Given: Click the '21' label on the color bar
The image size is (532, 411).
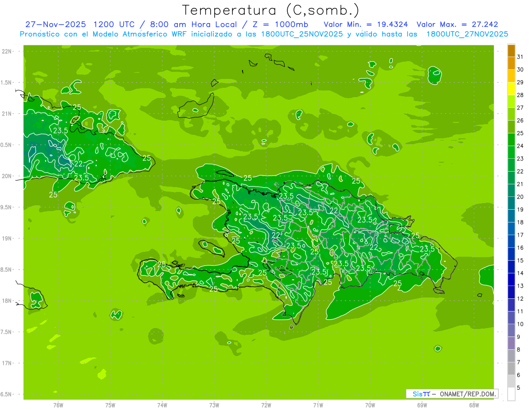Looking at the screenshot, I should [520, 184].
